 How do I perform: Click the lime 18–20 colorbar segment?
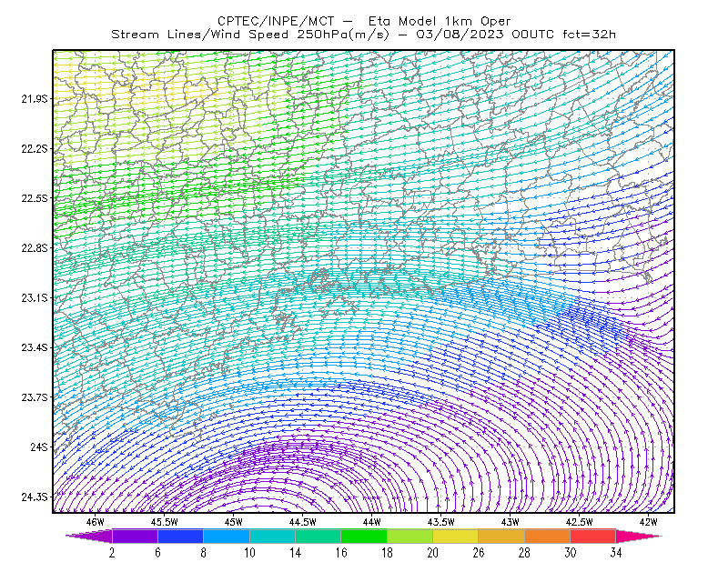[410, 536]
